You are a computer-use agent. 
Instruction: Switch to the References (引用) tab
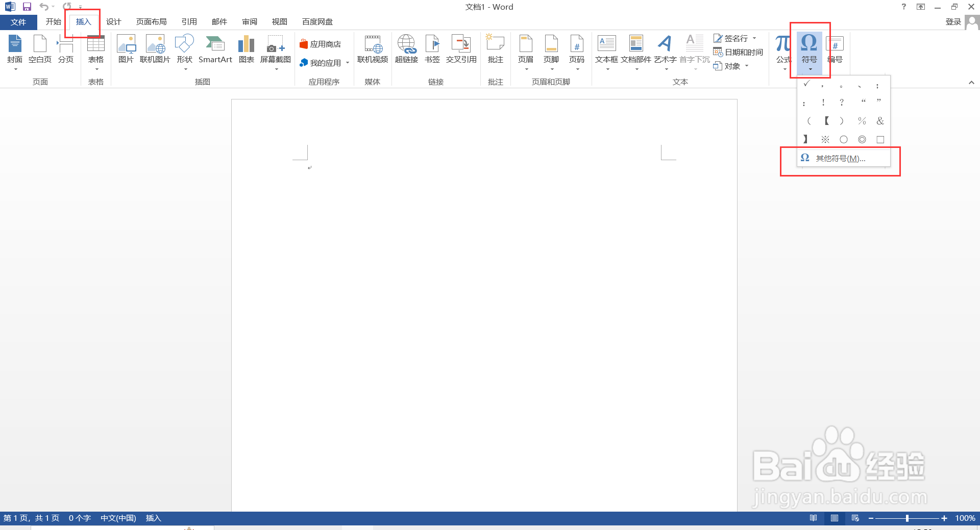tap(189, 22)
